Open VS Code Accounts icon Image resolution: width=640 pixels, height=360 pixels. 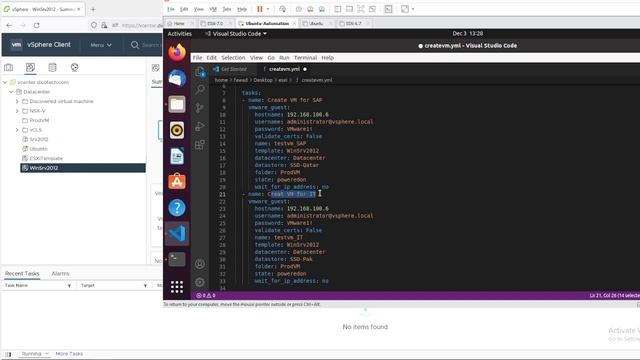[x=200, y=264]
